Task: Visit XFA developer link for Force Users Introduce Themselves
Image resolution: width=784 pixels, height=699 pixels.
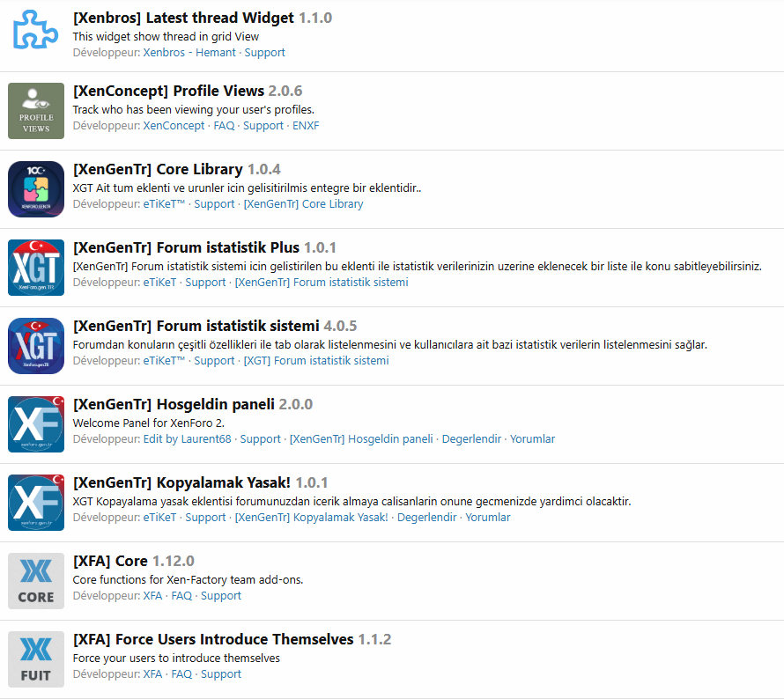Action: coord(153,674)
